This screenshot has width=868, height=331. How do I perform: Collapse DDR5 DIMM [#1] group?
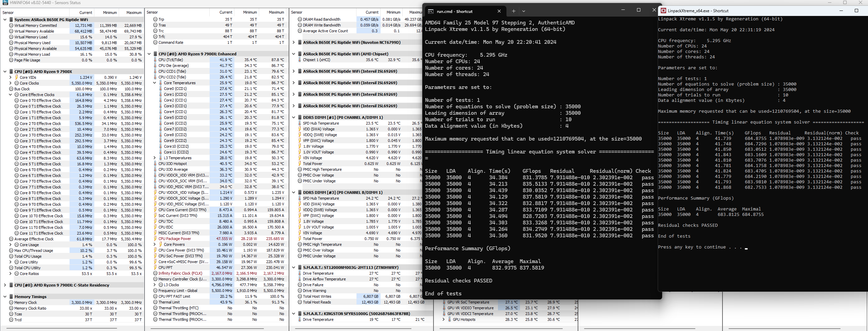[x=294, y=117]
